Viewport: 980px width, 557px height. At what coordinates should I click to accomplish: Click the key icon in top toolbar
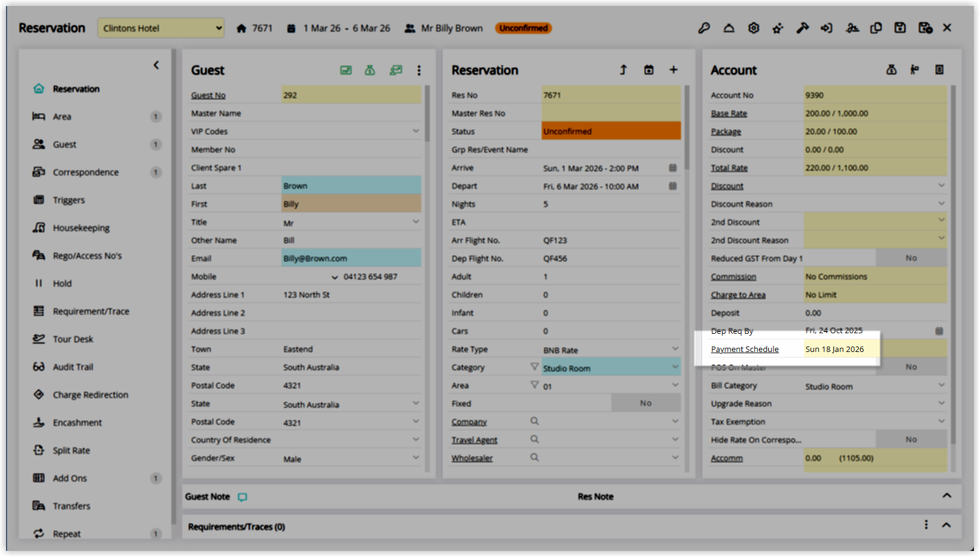(x=704, y=28)
